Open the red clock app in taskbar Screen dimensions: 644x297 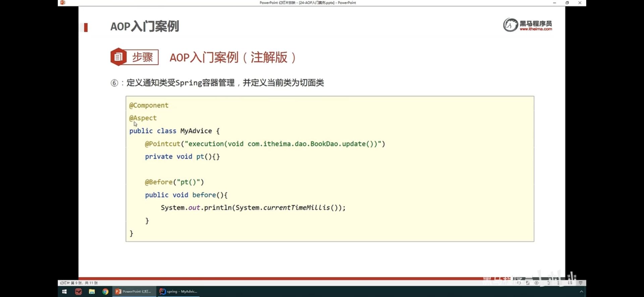[78, 292]
